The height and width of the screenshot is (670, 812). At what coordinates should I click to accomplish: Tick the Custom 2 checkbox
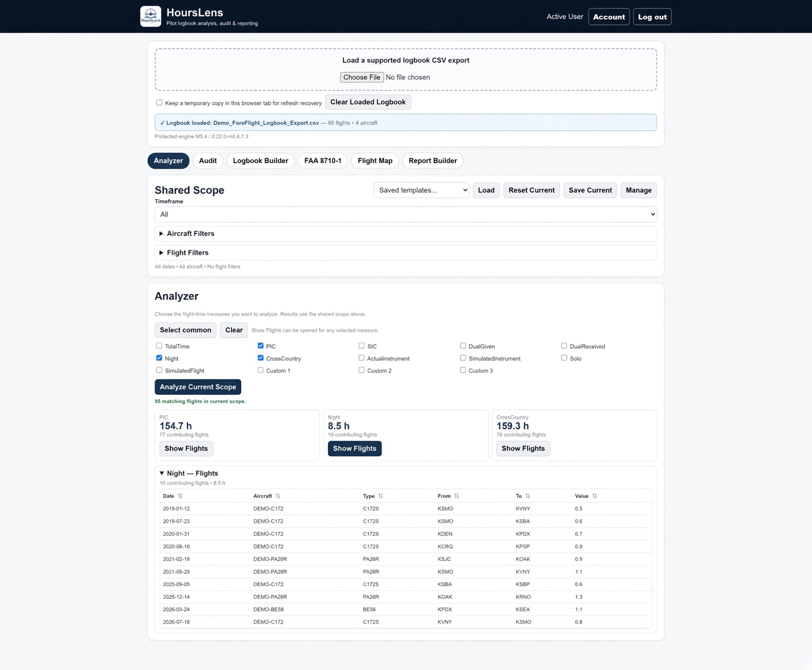click(x=362, y=370)
